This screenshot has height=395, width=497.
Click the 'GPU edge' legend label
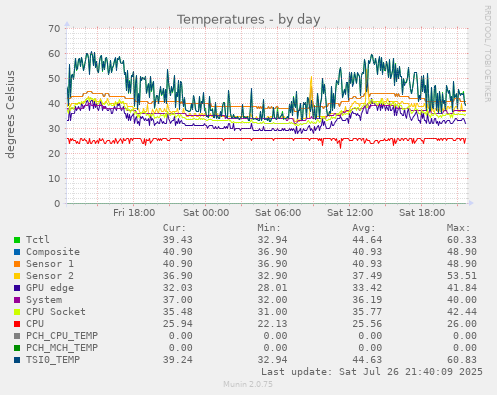[50, 288]
